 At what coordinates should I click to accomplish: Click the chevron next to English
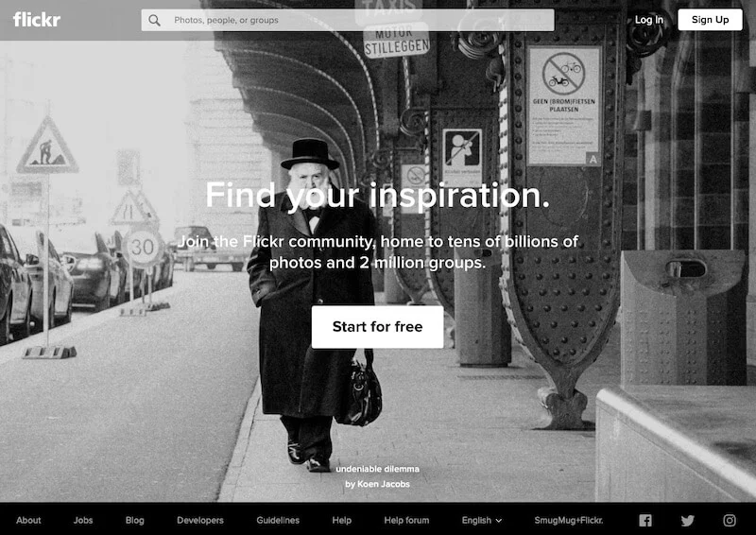[x=499, y=521]
